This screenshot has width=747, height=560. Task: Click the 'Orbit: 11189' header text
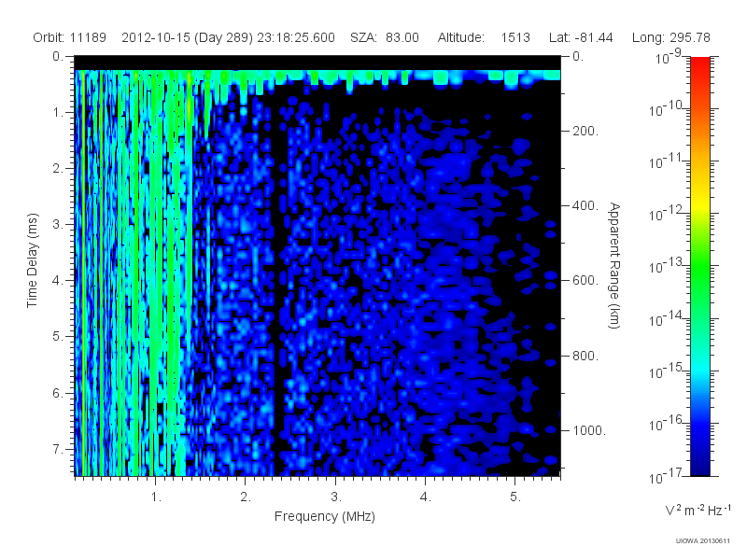pyautogui.click(x=69, y=37)
